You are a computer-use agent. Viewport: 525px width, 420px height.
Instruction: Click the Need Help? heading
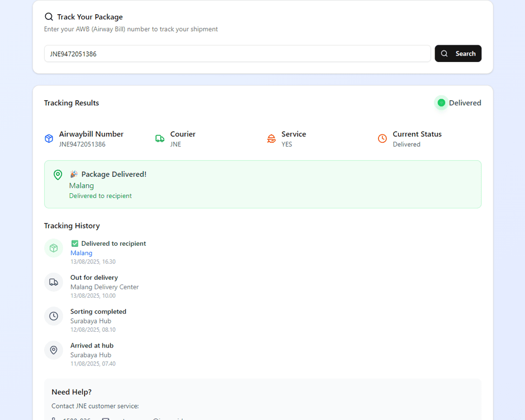pos(71,392)
